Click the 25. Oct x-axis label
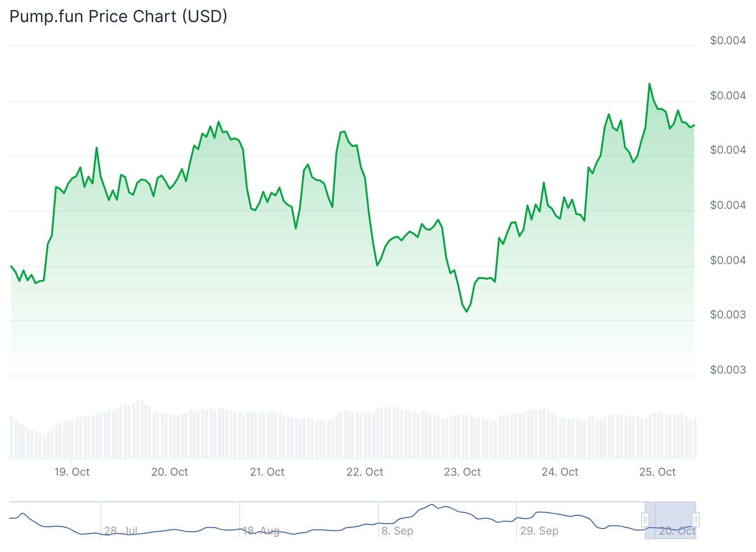Image resolution: width=756 pixels, height=552 pixels. pyautogui.click(x=658, y=472)
